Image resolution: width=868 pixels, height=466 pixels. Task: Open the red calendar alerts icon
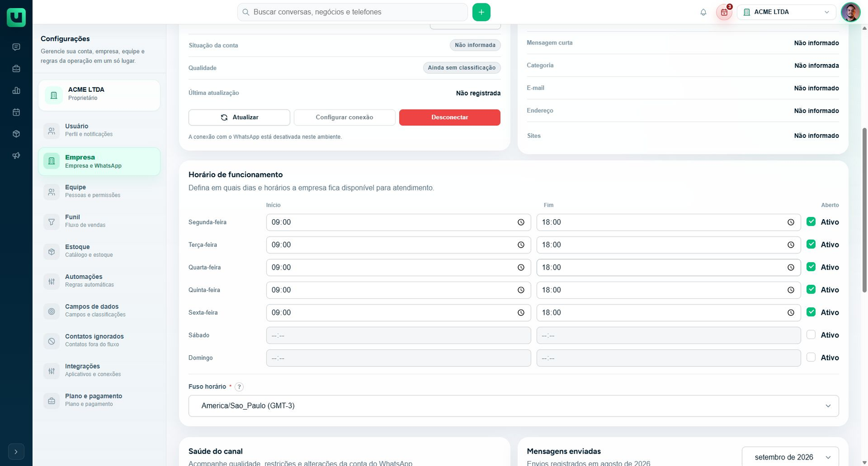pyautogui.click(x=724, y=12)
